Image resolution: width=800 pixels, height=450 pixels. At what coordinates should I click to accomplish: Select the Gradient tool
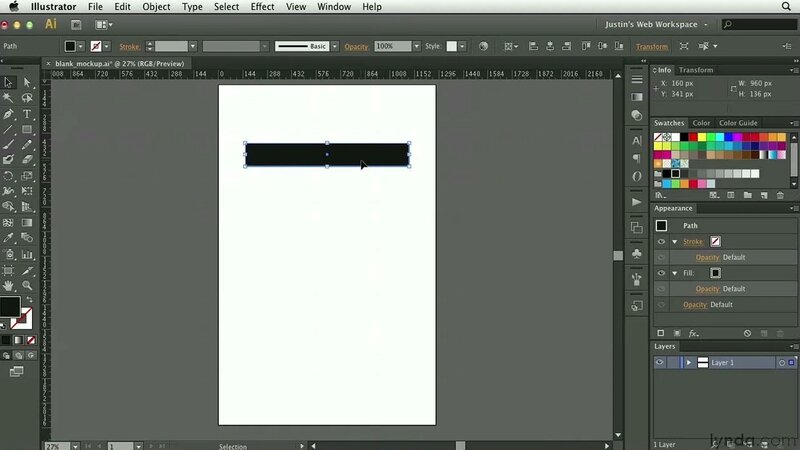pos(27,222)
